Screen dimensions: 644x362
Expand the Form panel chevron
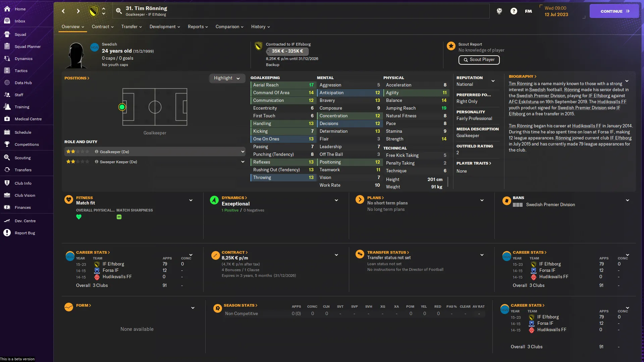coord(193,308)
